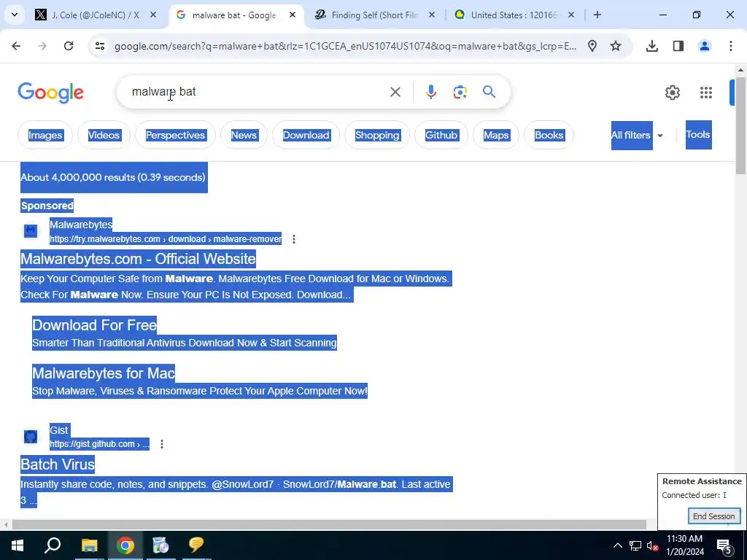Go to Google homepage logo

point(50,93)
